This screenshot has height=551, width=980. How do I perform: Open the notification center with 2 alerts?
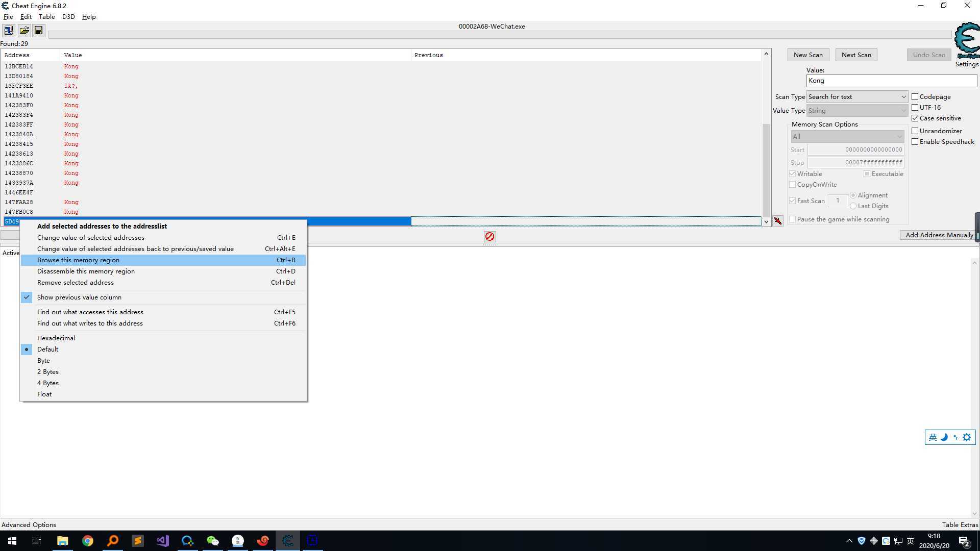[x=964, y=541]
